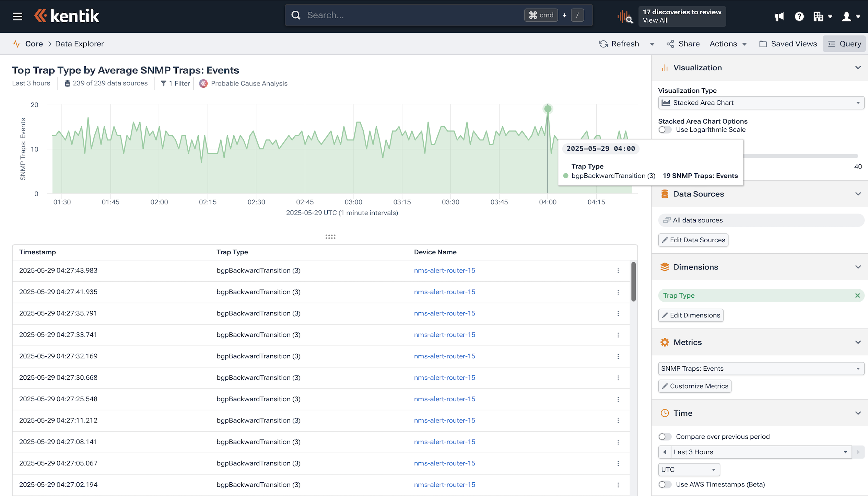The width and height of the screenshot is (868, 496).
Task: Click Edit Data Sources button
Action: tap(693, 240)
